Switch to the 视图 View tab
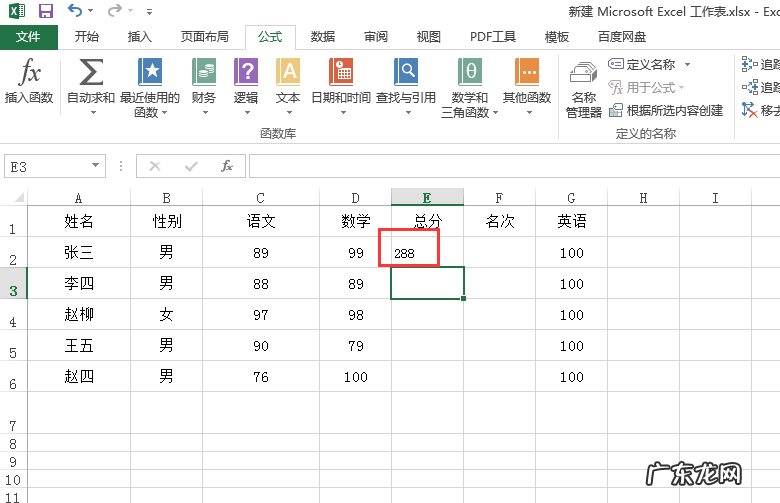Image resolution: width=780 pixels, height=503 pixels. pyautogui.click(x=428, y=37)
